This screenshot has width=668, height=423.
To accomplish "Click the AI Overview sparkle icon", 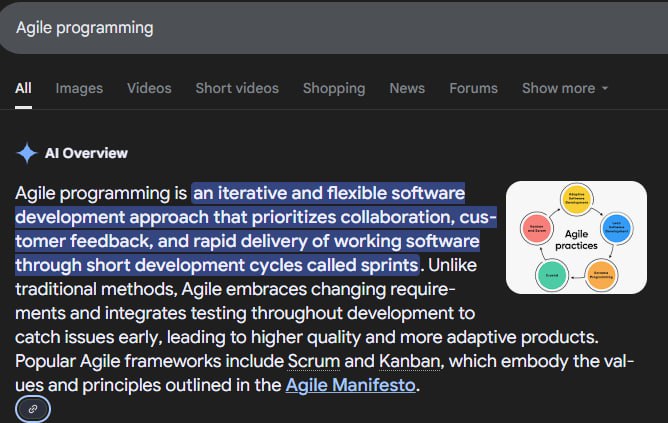I will [x=26, y=153].
